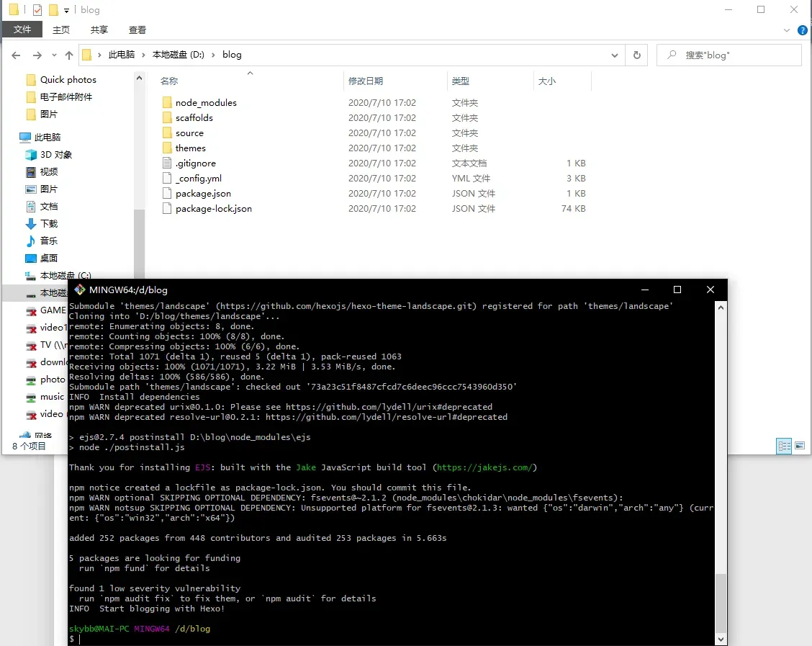Expand the ribbon with chevron
This screenshot has height=646, width=812.
click(787, 30)
